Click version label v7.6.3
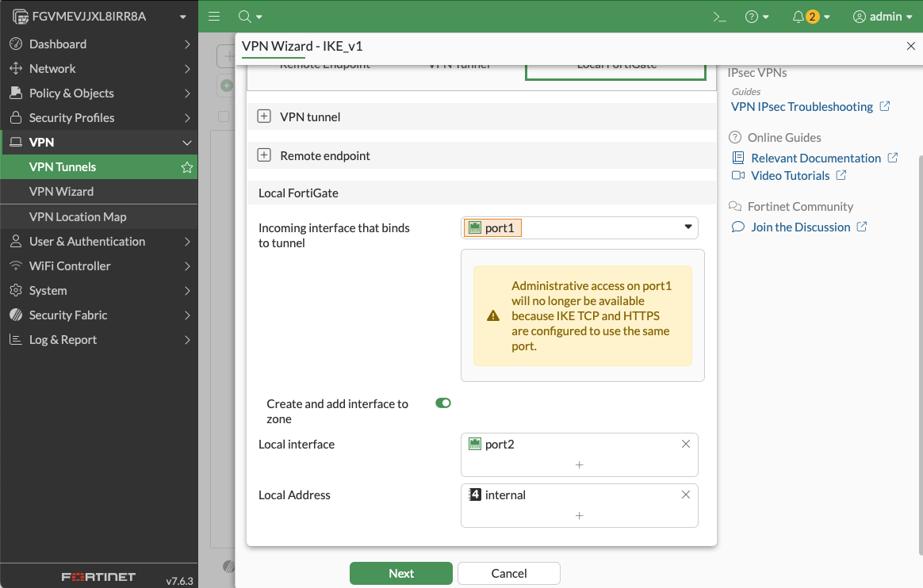The height and width of the screenshot is (588, 923). click(x=179, y=581)
